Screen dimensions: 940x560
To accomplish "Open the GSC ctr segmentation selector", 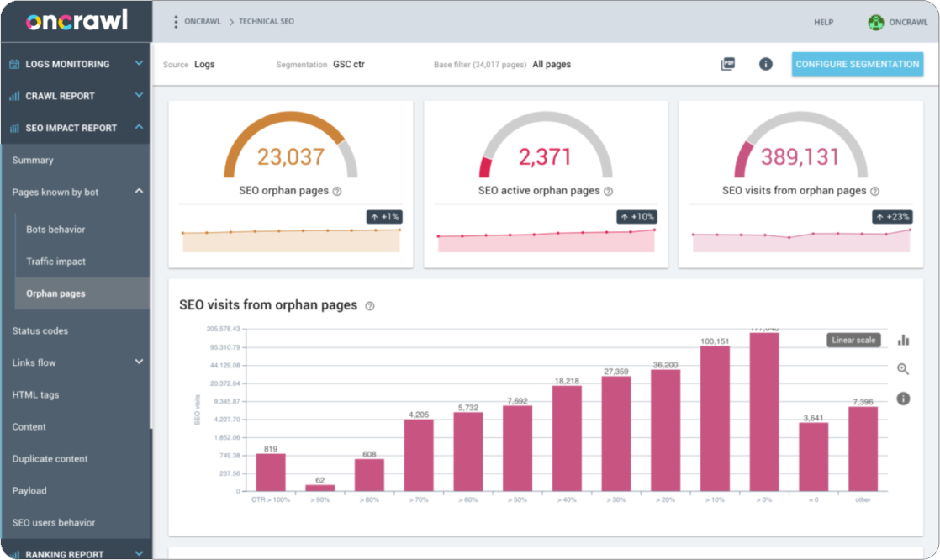I will pyautogui.click(x=349, y=64).
